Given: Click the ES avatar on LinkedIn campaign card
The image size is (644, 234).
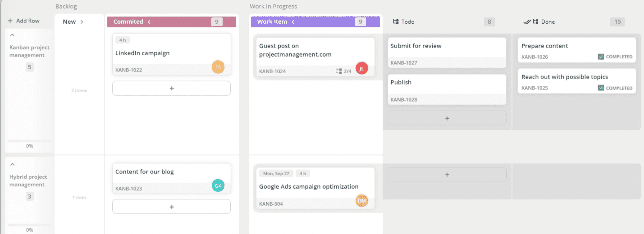Looking at the screenshot, I should click(x=218, y=67).
